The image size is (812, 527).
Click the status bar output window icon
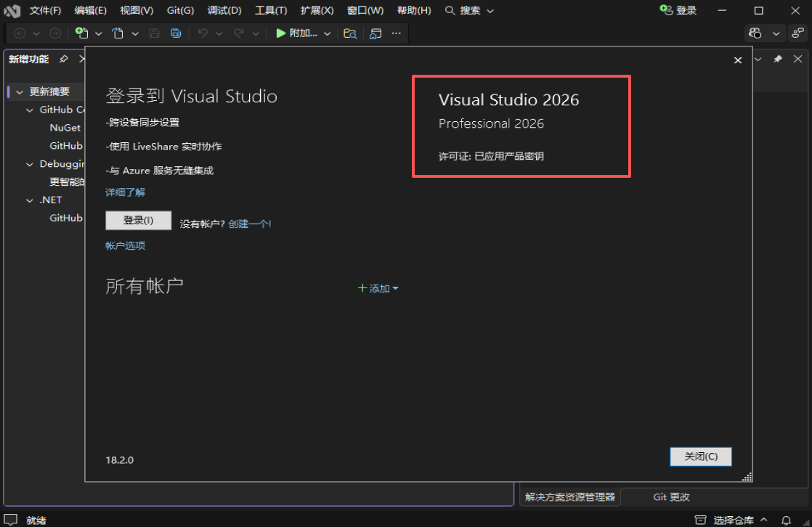click(11, 520)
